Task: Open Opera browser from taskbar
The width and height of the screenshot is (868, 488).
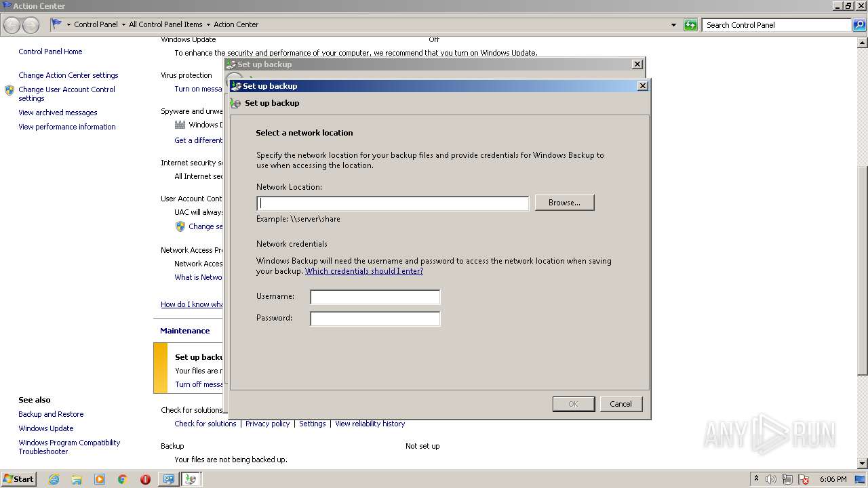Action: [x=145, y=479]
